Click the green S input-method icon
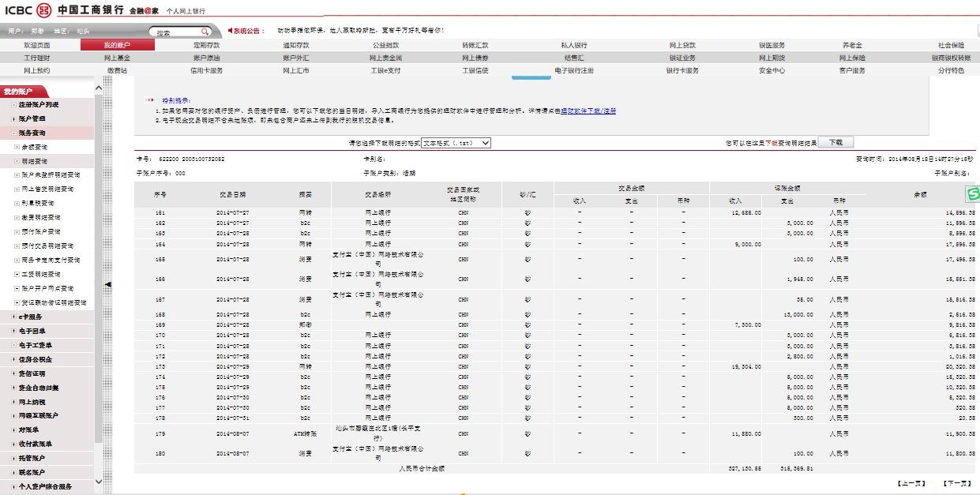 (x=973, y=193)
